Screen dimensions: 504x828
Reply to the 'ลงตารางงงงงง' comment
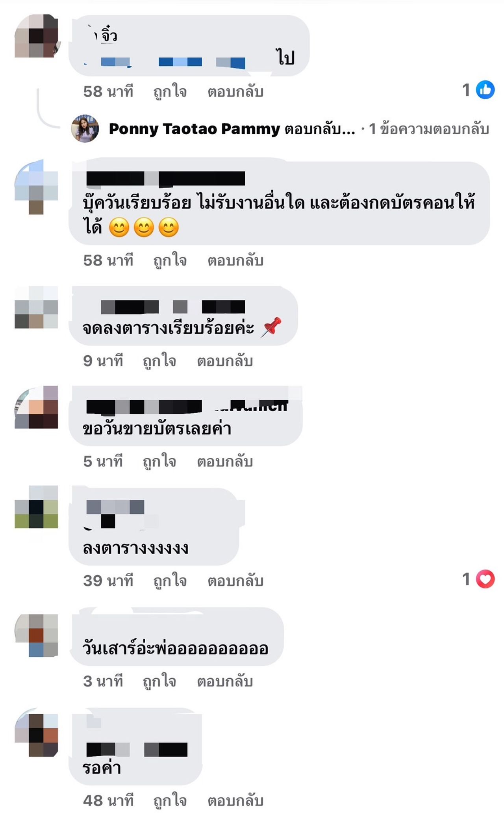point(235,581)
